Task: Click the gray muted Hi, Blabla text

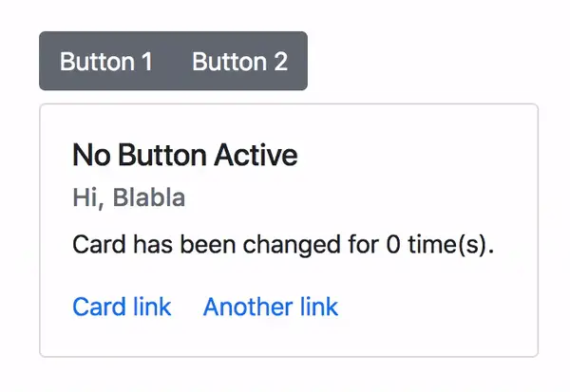Action: pyautogui.click(x=128, y=198)
